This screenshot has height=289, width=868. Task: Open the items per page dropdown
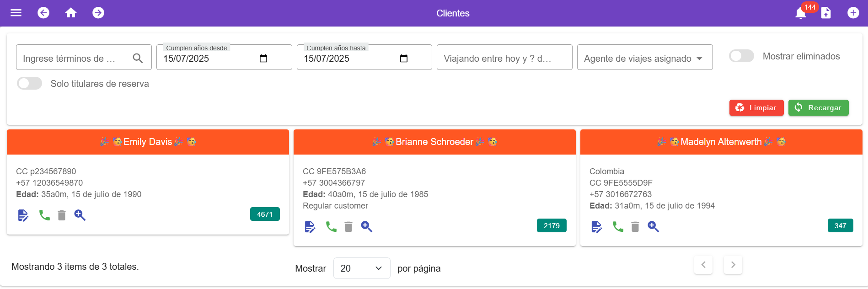(x=361, y=268)
